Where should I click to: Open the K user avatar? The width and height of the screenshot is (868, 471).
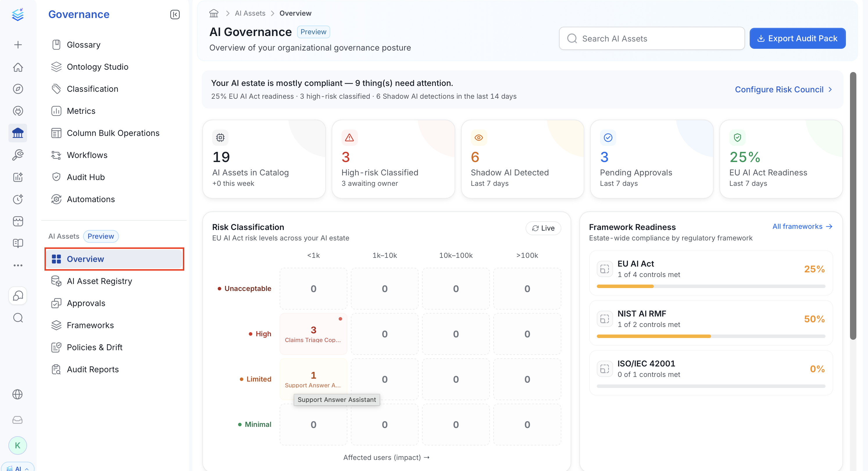click(x=17, y=445)
